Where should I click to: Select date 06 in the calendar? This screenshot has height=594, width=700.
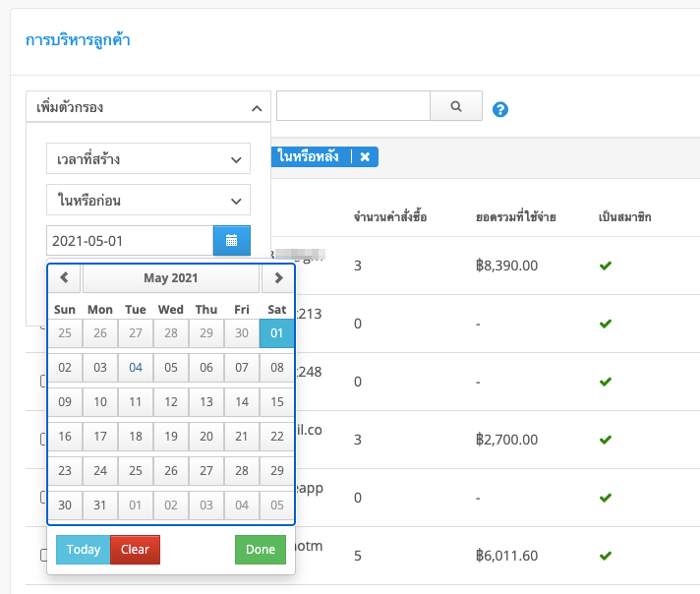205,368
